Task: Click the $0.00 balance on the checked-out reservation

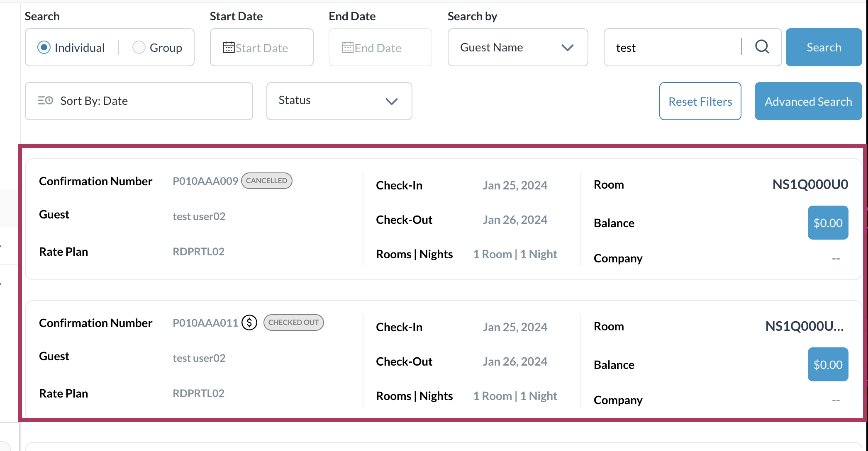Action: 828,365
